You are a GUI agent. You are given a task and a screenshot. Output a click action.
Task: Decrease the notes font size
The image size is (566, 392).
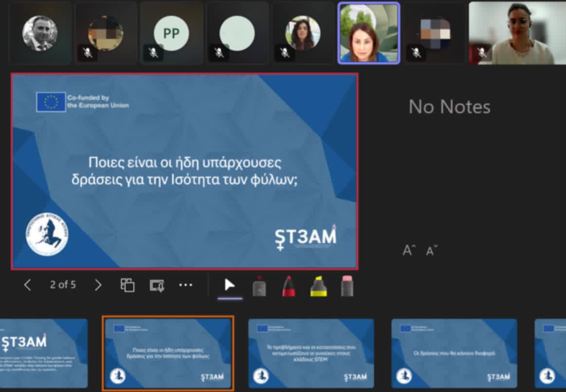tap(431, 250)
